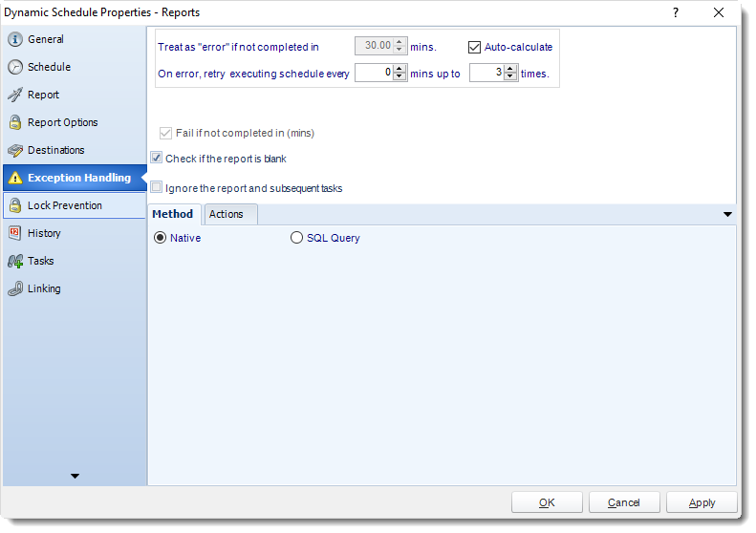Image resolution: width=756 pixels, height=533 pixels.
Task: Close the Dynamic Schedule Properties dialog
Action: coord(719,12)
